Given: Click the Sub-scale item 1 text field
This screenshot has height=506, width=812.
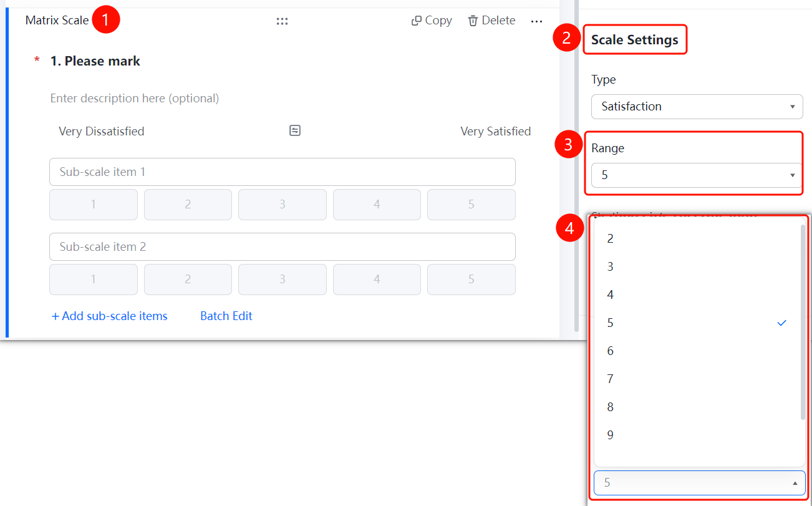Looking at the screenshot, I should [x=283, y=172].
